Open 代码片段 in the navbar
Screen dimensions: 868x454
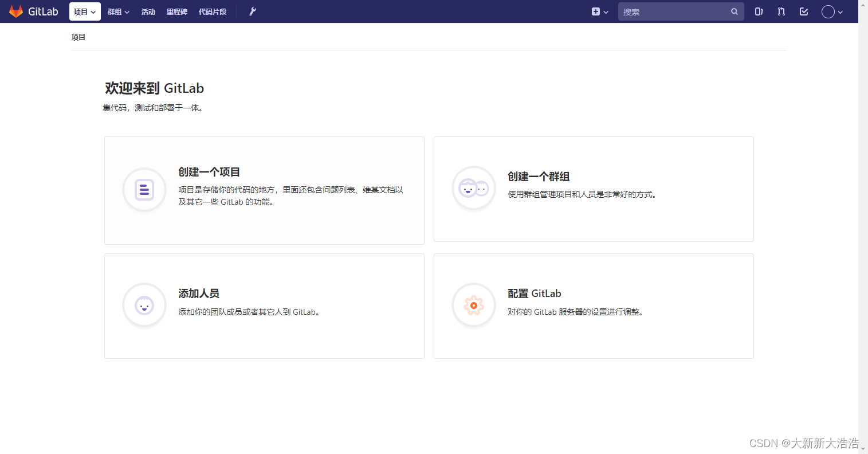pos(213,11)
